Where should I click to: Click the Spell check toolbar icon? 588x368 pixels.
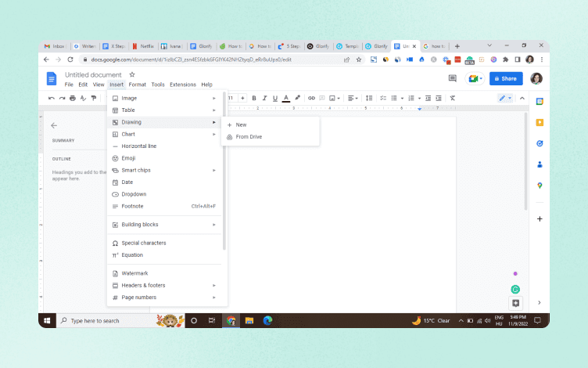tap(83, 99)
